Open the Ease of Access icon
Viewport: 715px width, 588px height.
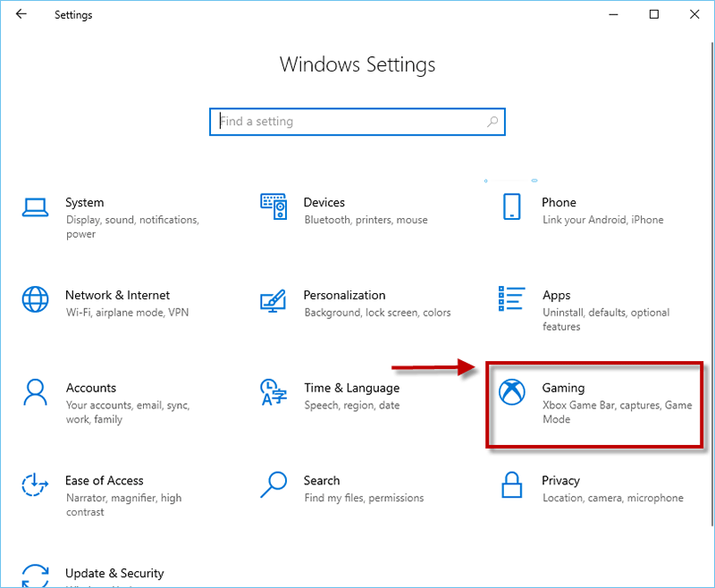point(35,484)
